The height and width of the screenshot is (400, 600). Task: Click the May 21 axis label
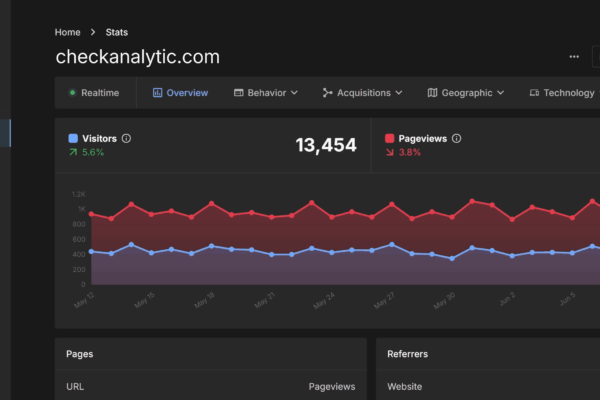coord(264,300)
